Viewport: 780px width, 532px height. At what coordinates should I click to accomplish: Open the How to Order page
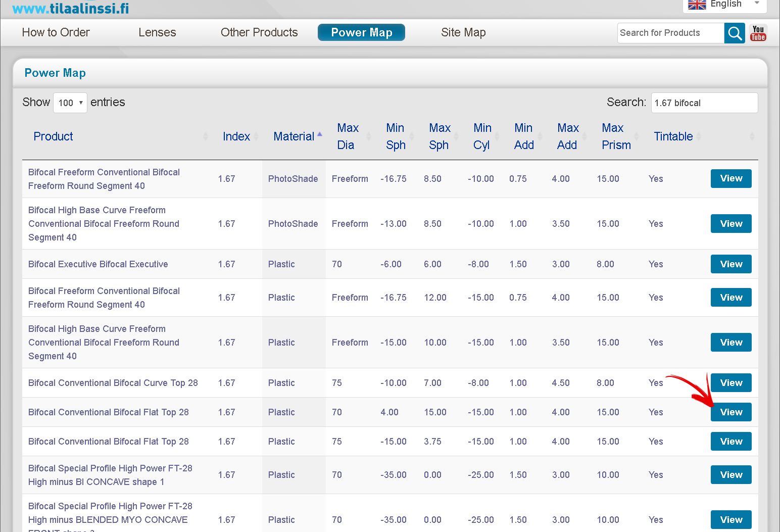[56, 33]
